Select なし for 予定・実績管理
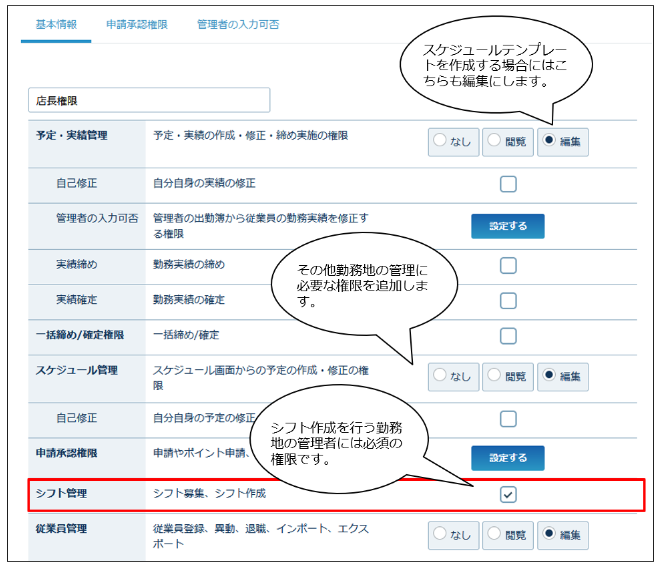The width and height of the screenshot is (662, 567). pos(455,142)
